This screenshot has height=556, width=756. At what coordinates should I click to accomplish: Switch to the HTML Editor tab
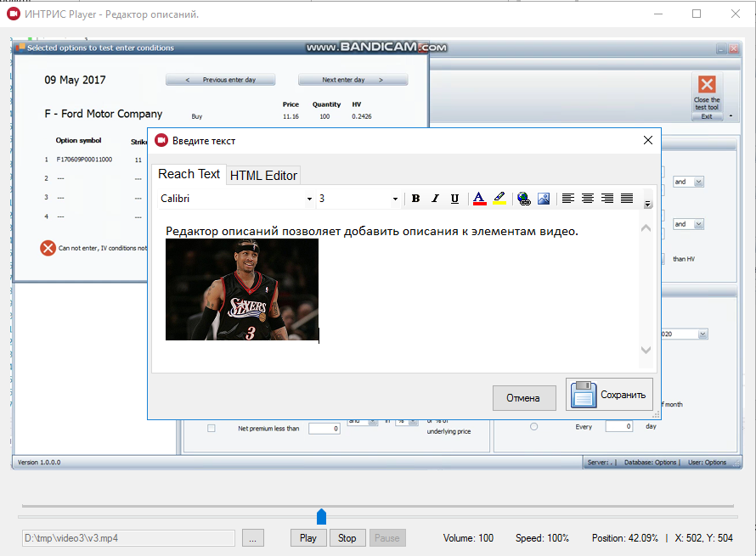click(x=263, y=176)
